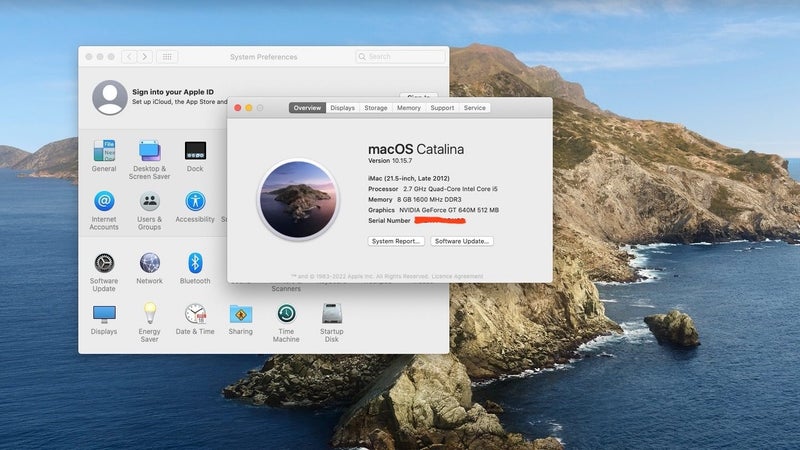Go back in System Preferences

coord(129,57)
